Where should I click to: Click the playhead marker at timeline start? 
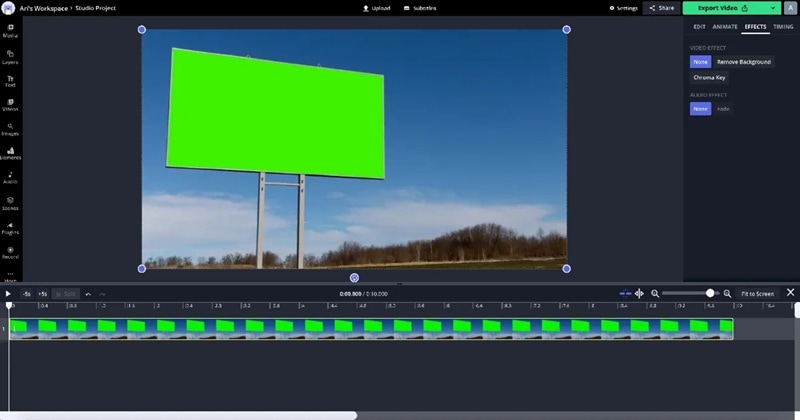(x=9, y=305)
